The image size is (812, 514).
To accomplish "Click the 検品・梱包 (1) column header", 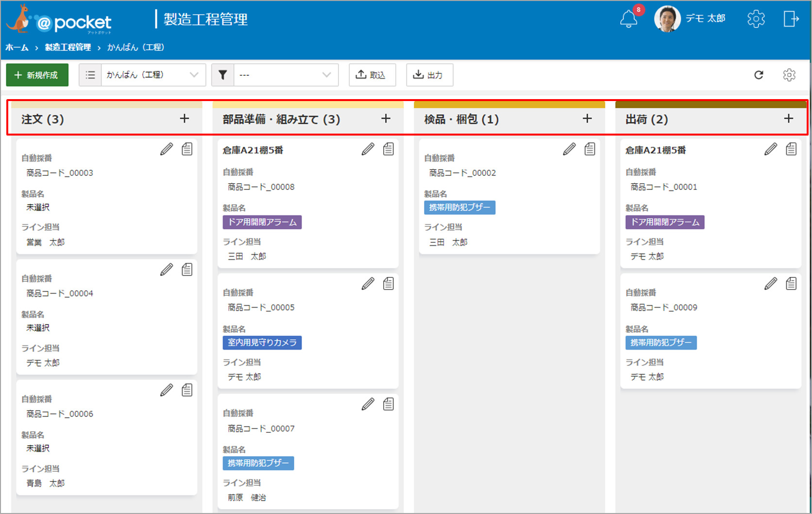I will (461, 119).
